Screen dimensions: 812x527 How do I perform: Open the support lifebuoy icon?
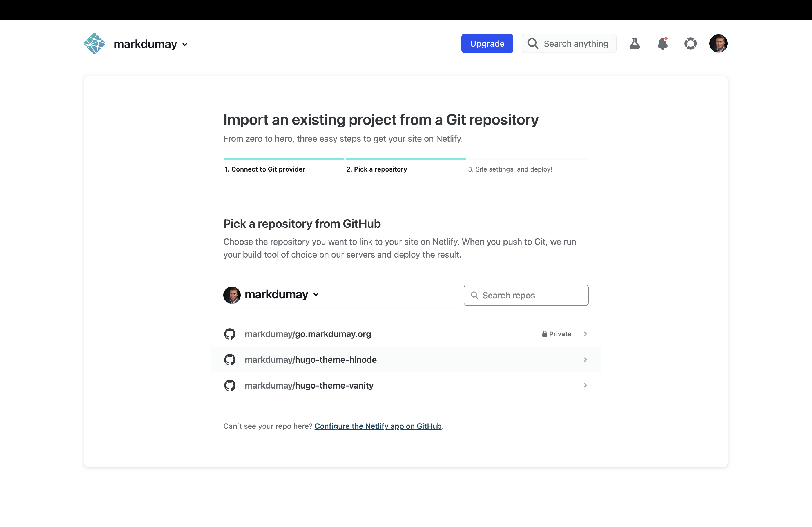690,44
